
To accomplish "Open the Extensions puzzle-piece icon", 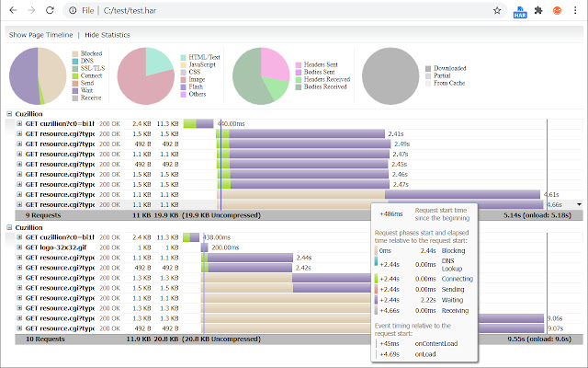I will click(x=538, y=11).
